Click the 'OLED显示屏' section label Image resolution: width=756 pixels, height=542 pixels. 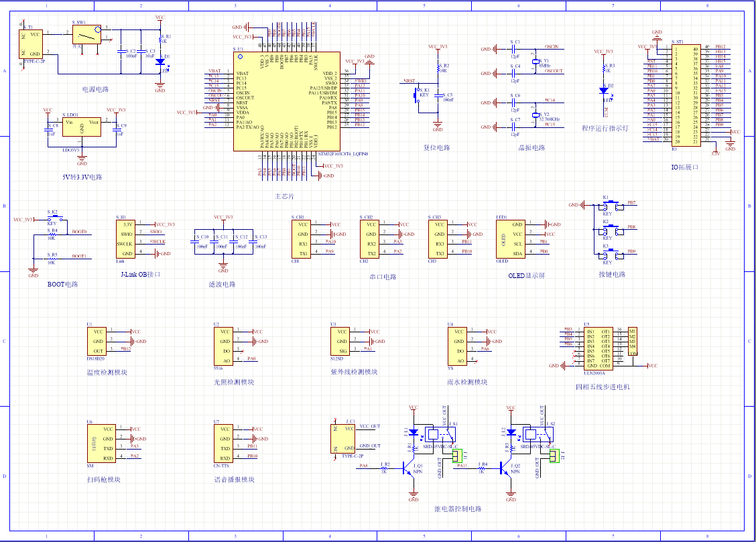pyautogui.click(x=527, y=276)
